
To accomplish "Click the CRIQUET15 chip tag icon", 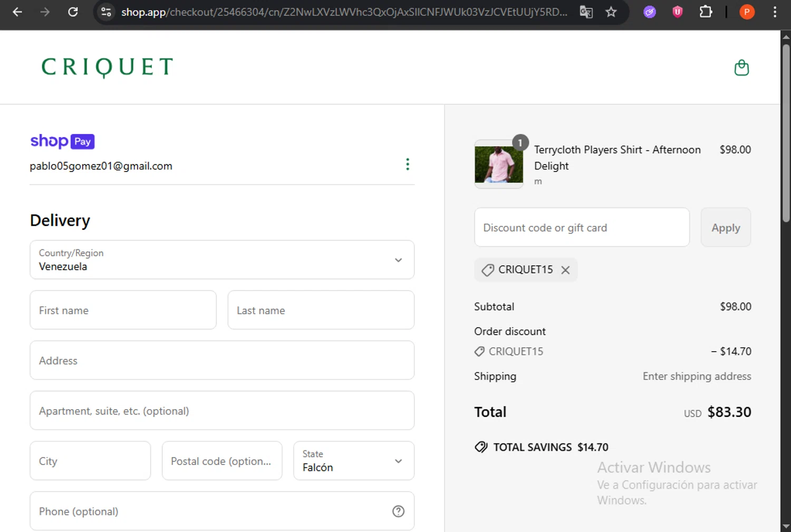I will pyautogui.click(x=488, y=270).
